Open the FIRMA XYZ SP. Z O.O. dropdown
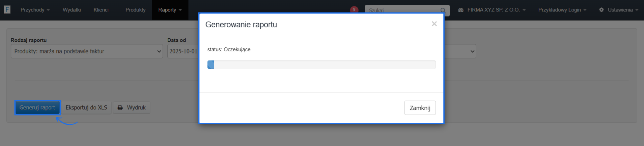Image resolution: width=644 pixels, height=146 pixels. 492,10
